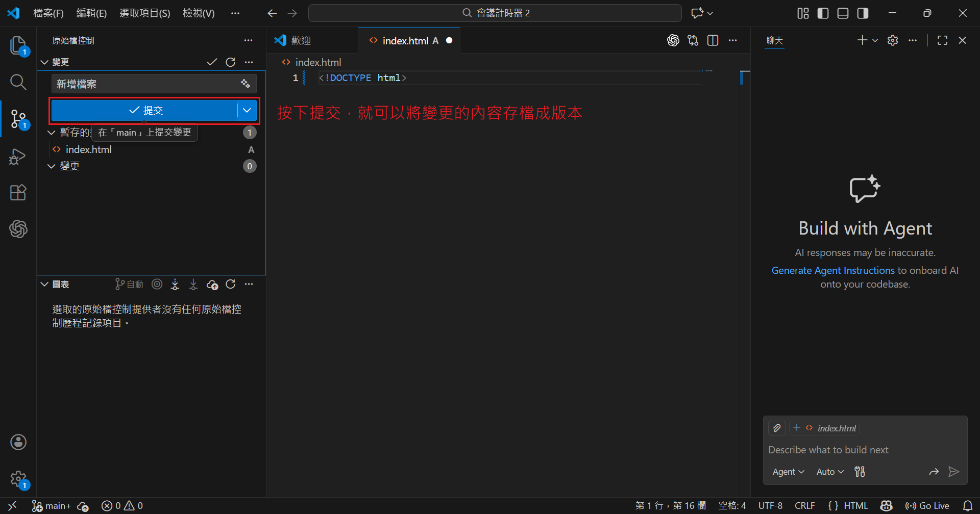Screen dimensions: 980x514
Task: Open the Explorer view in activity bar
Action: 18,45
